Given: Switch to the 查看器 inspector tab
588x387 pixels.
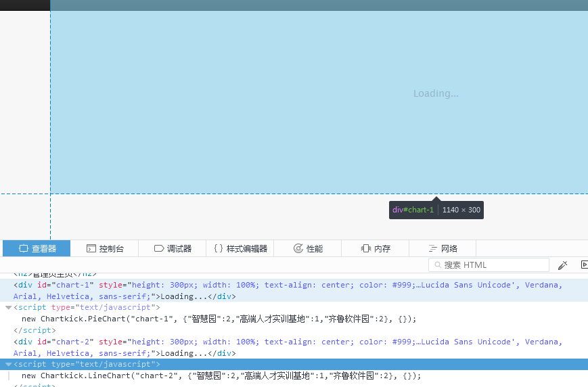Looking at the screenshot, I should click(37, 248).
